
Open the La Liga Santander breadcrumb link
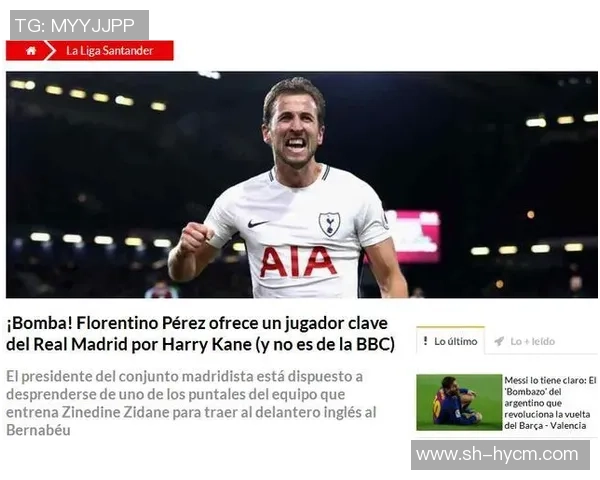coord(109,51)
